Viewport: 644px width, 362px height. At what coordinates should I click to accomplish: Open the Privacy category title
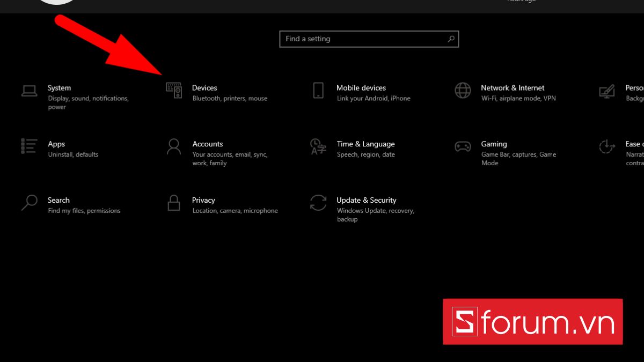203,201
